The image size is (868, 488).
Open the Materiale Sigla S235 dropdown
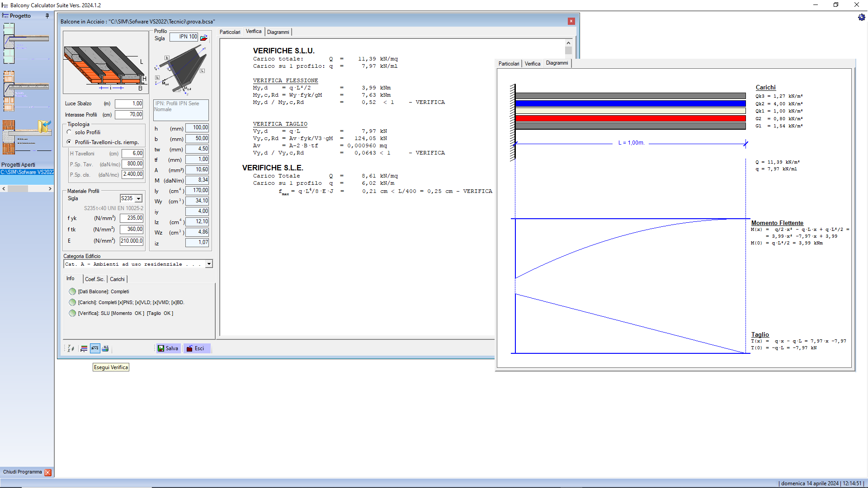(139, 199)
